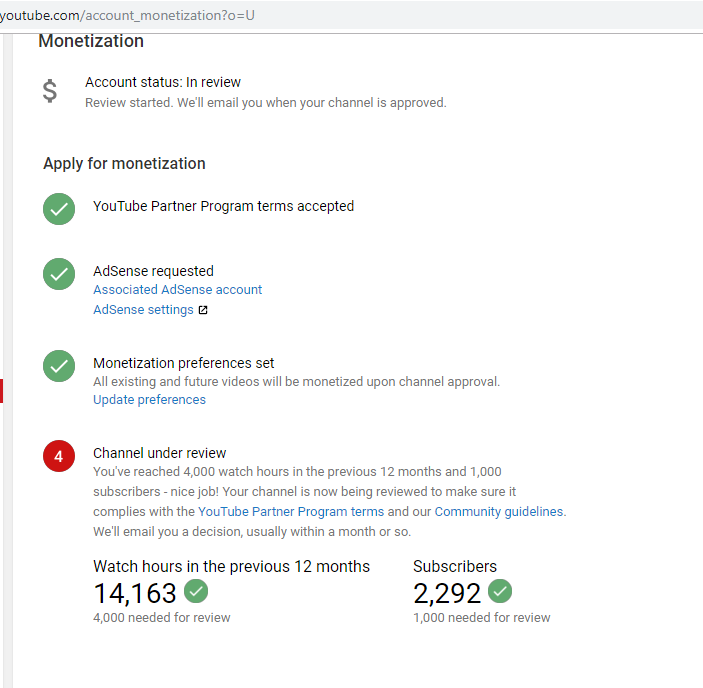Click the Monetization page heading
The width and height of the screenshot is (703, 688).
coord(91,41)
